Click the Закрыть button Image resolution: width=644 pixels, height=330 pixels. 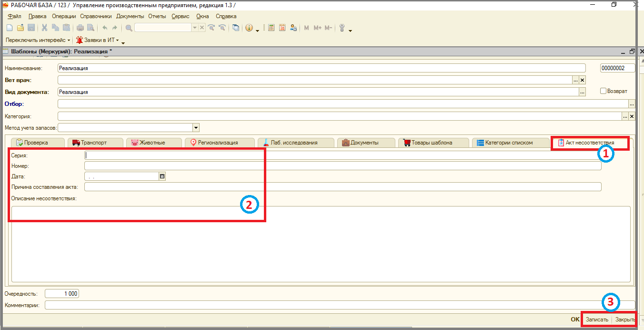click(x=625, y=320)
